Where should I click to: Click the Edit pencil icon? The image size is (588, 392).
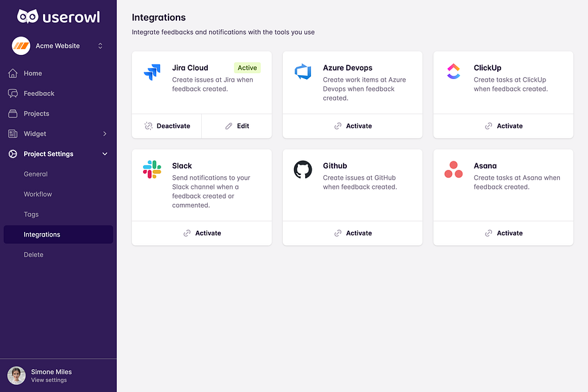click(229, 126)
